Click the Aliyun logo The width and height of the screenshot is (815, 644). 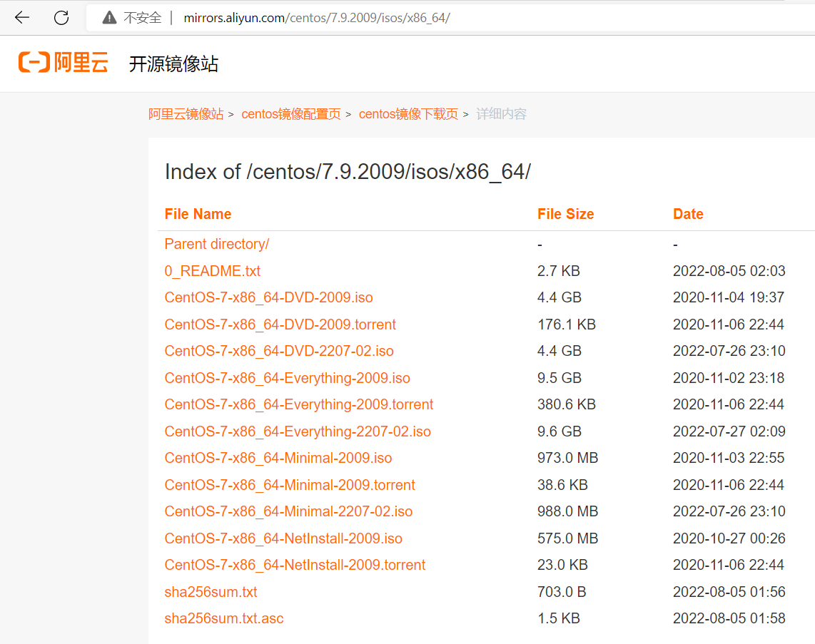pyautogui.click(x=64, y=62)
